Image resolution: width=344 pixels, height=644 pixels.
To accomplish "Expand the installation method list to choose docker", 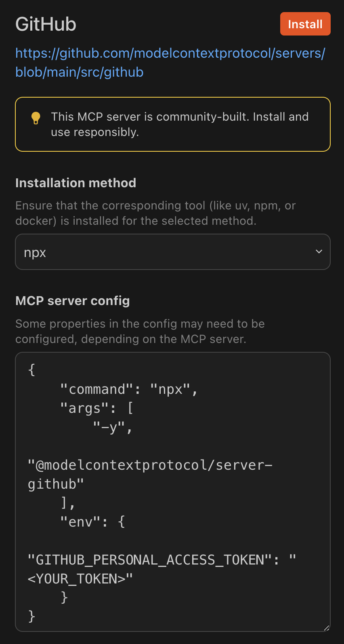I will click(x=173, y=251).
